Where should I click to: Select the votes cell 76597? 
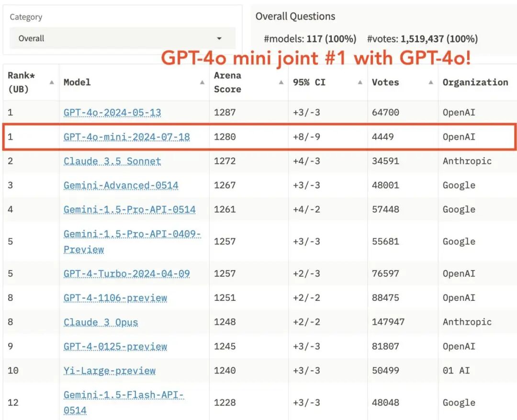click(x=385, y=273)
